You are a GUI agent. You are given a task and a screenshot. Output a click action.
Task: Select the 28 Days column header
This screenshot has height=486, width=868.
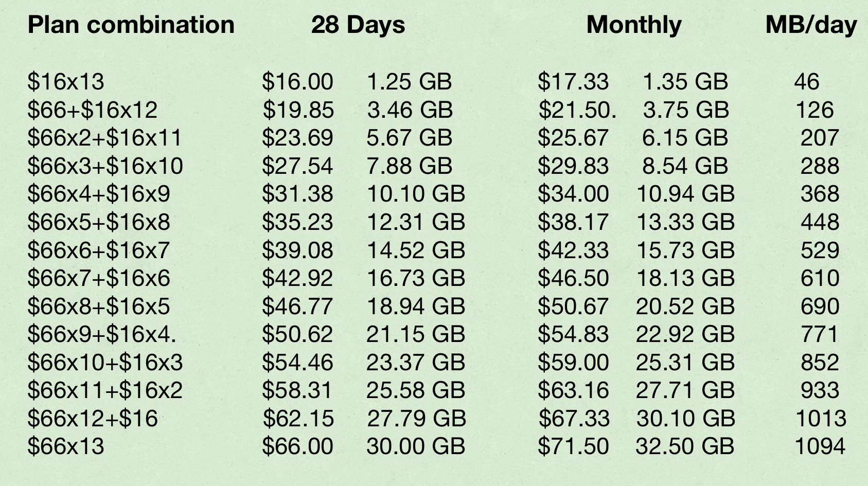point(358,25)
